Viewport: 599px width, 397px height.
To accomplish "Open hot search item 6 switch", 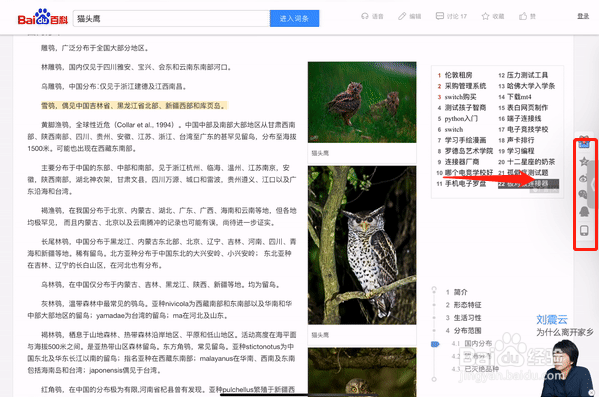I will point(453,130).
